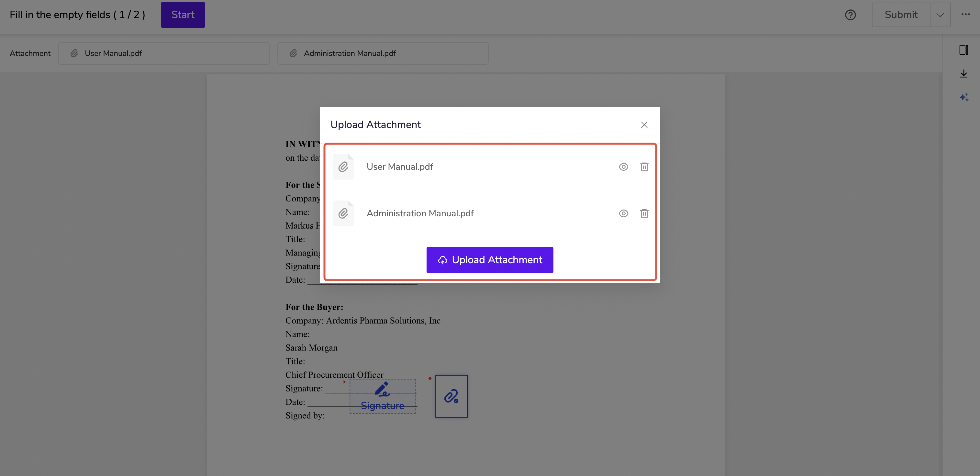Expand the Submit dropdown arrow

(940, 15)
